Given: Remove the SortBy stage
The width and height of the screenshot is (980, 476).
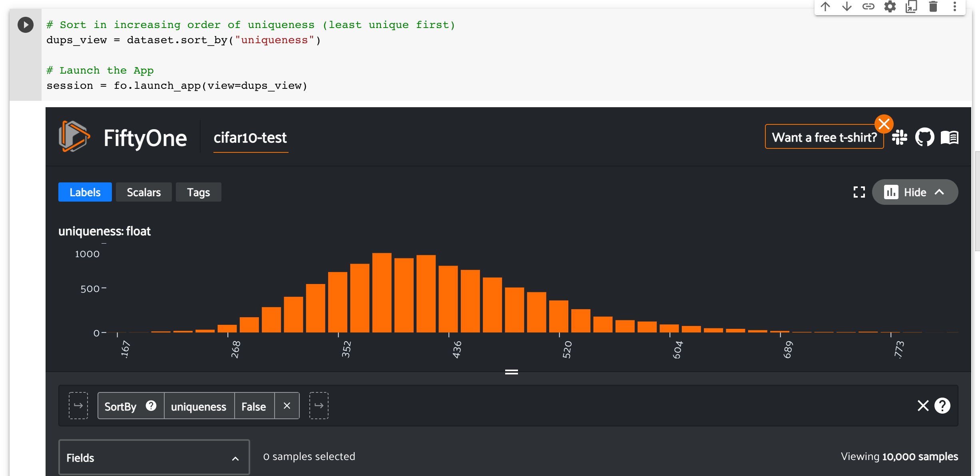Looking at the screenshot, I should click(x=287, y=406).
